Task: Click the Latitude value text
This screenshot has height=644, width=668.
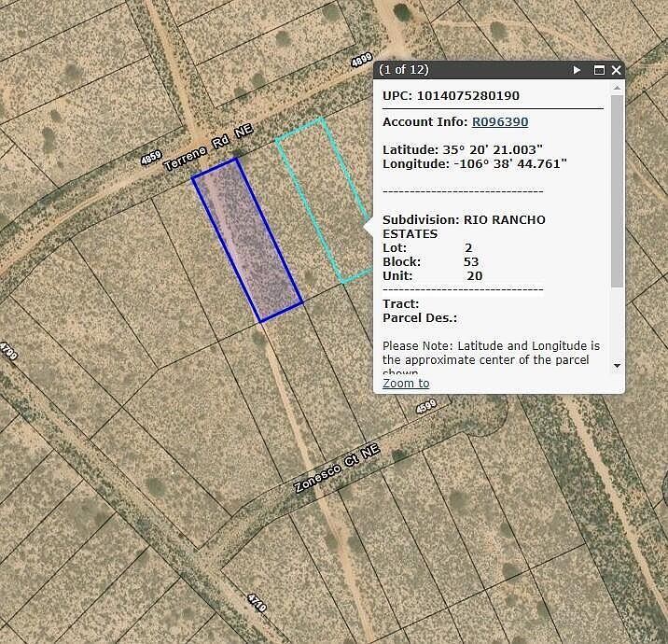Action: 493,149
